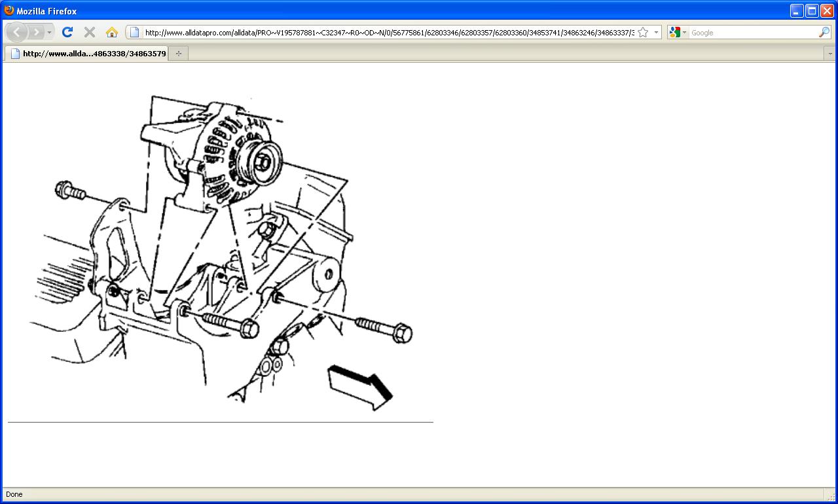Restore down the Firefox window

pos(812,10)
